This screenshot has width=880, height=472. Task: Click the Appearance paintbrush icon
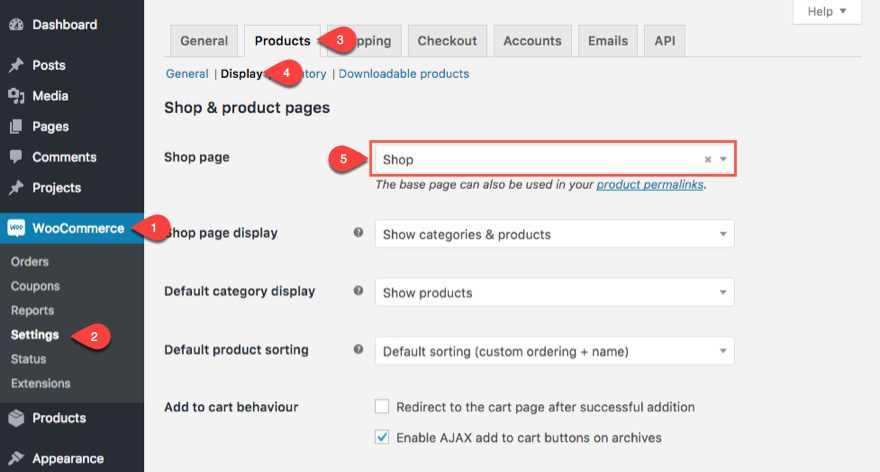point(16,459)
